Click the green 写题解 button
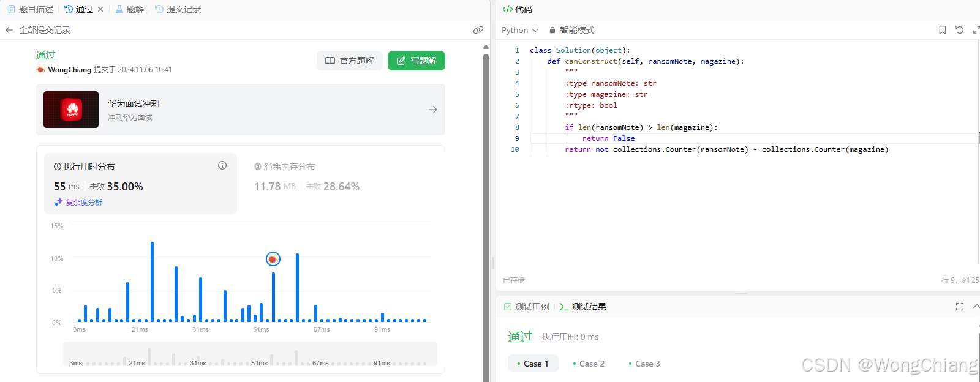 click(417, 61)
